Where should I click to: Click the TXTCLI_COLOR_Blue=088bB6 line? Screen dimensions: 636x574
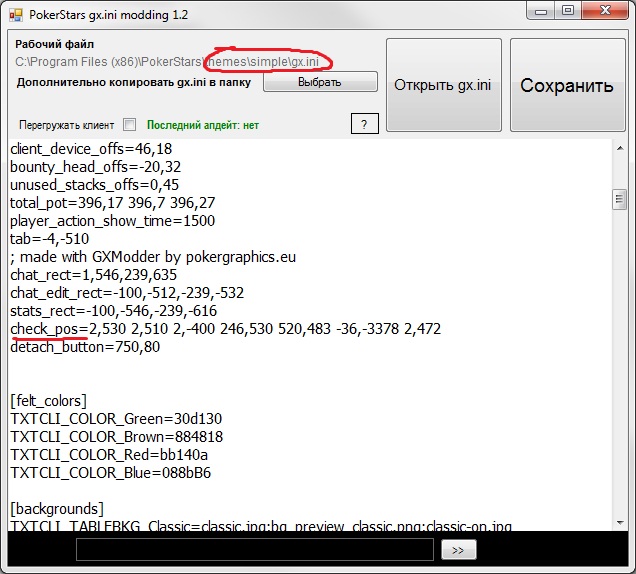[x=111, y=473]
